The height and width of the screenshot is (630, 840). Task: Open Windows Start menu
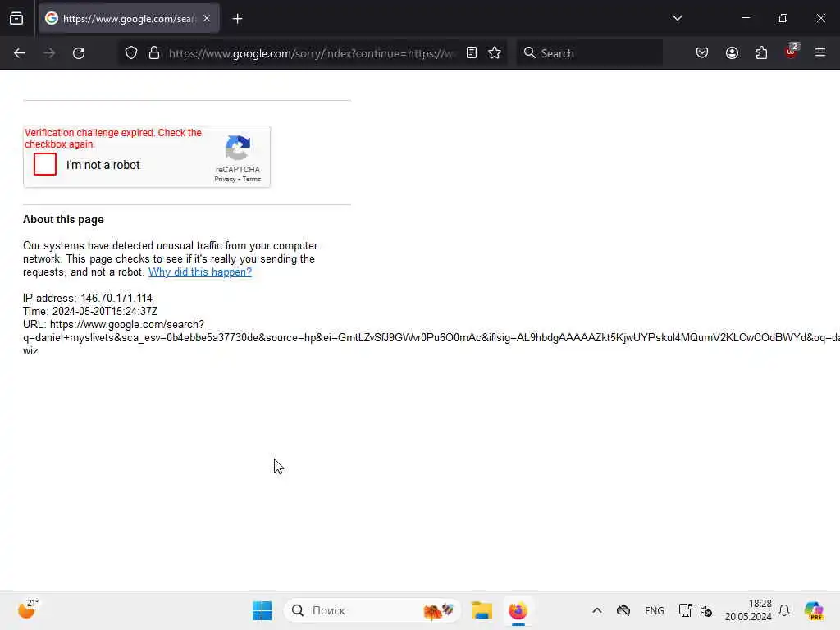point(262,610)
